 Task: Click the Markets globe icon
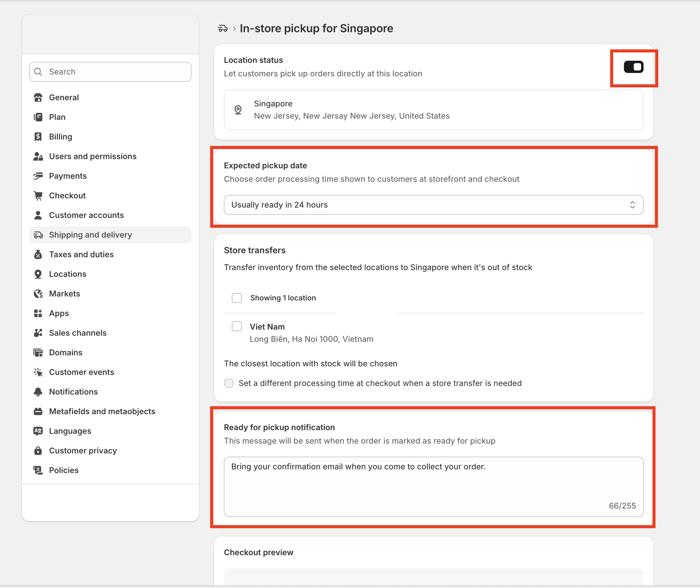pos(38,294)
